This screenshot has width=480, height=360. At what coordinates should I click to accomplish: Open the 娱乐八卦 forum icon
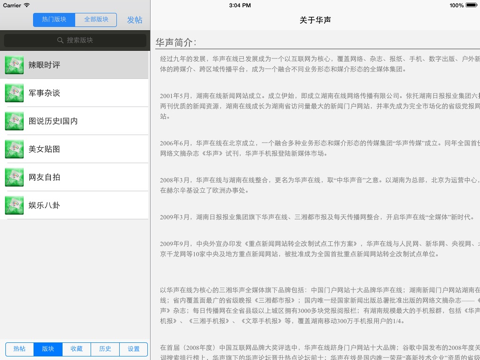[x=14, y=205]
